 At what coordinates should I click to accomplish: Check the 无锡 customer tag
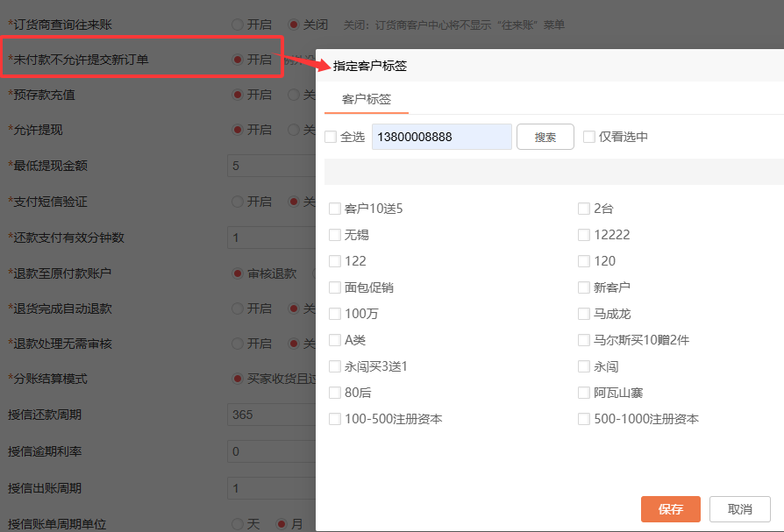pyautogui.click(x=334, y=234)
